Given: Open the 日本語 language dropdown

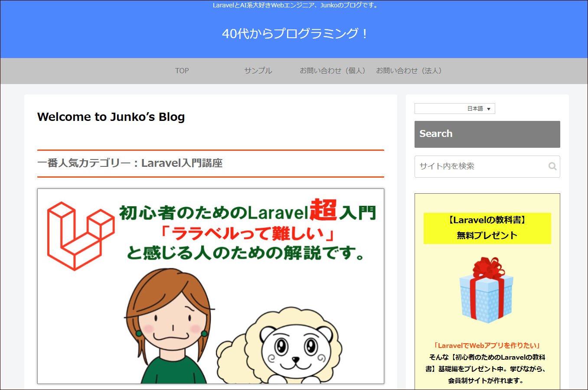Looking at the screenshot, I should point(454,109).
